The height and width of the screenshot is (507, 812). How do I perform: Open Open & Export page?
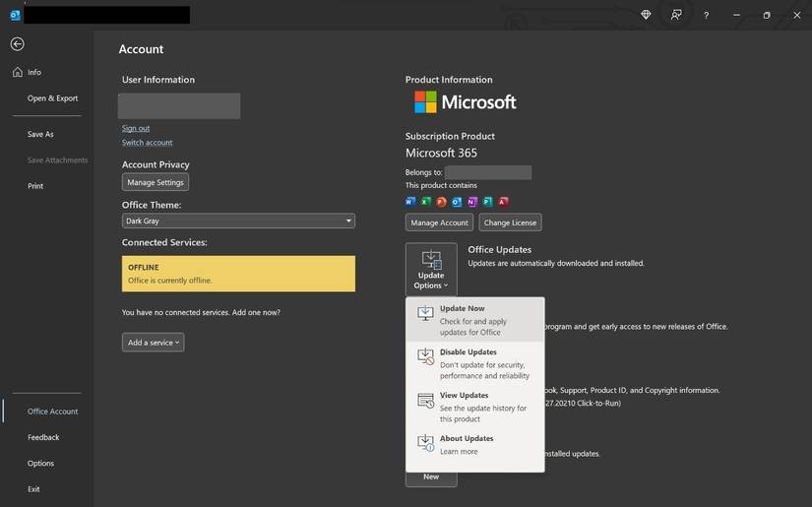(52, 97)
